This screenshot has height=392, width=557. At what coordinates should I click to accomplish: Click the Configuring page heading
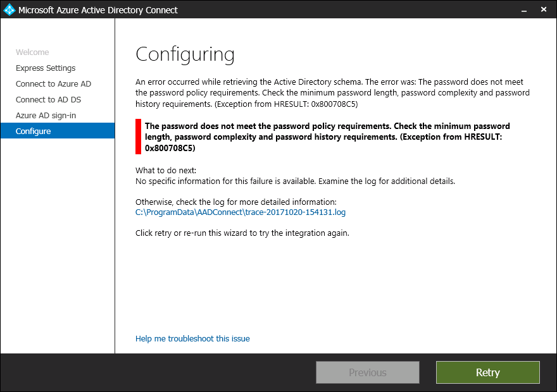pyautogui.click(x=185, y=54)
